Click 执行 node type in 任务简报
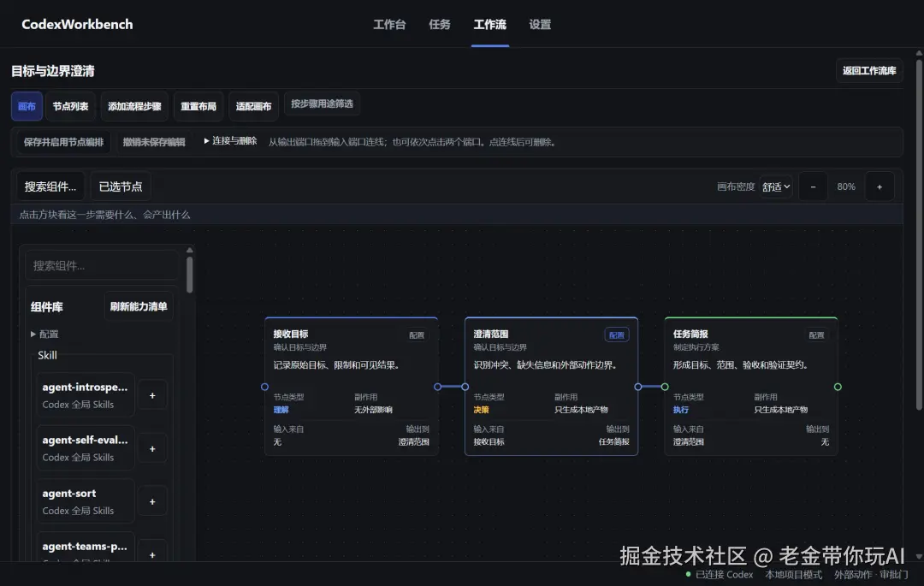Screen dimensions: 924x586 click(x=681, y=410)
